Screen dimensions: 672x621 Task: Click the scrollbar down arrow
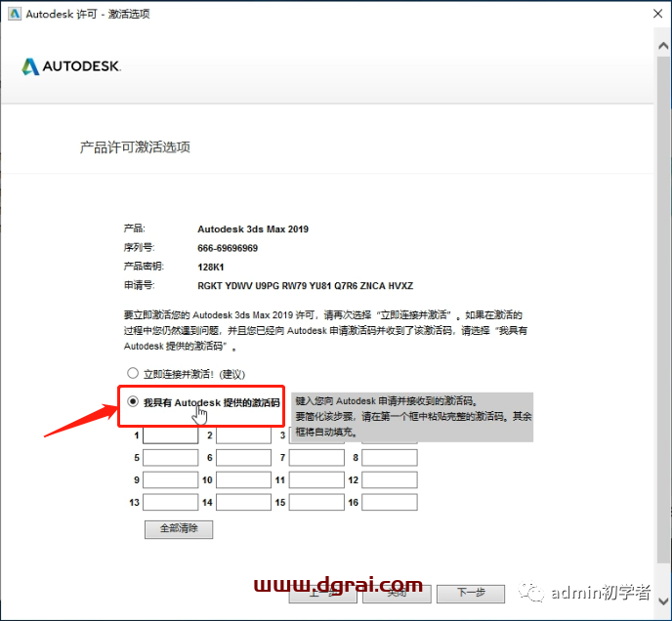663,600
